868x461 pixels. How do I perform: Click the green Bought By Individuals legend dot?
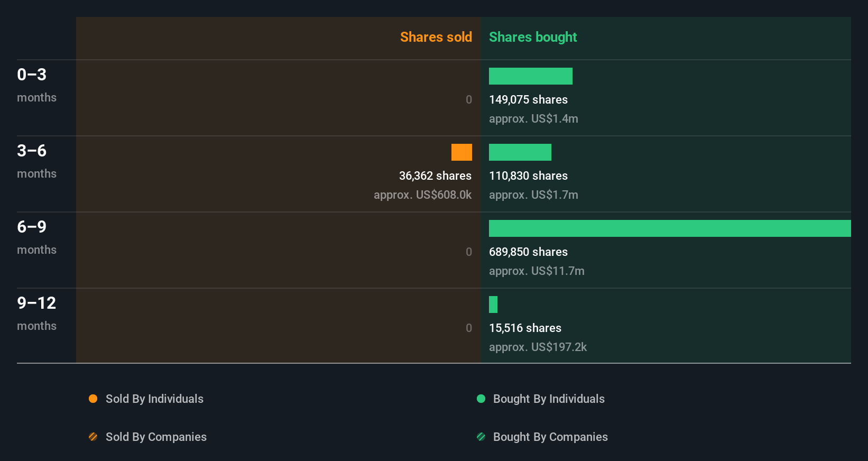click(x=481, y=399)
